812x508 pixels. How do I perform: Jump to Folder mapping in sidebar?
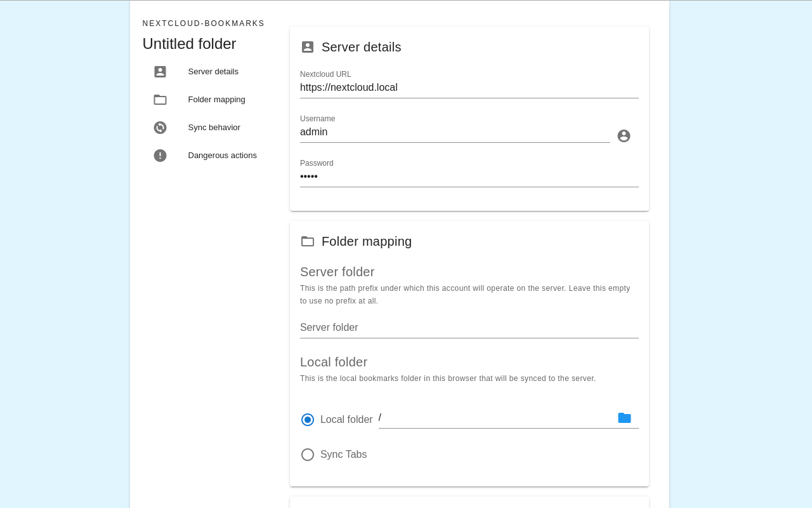click(x=216, y=100)
